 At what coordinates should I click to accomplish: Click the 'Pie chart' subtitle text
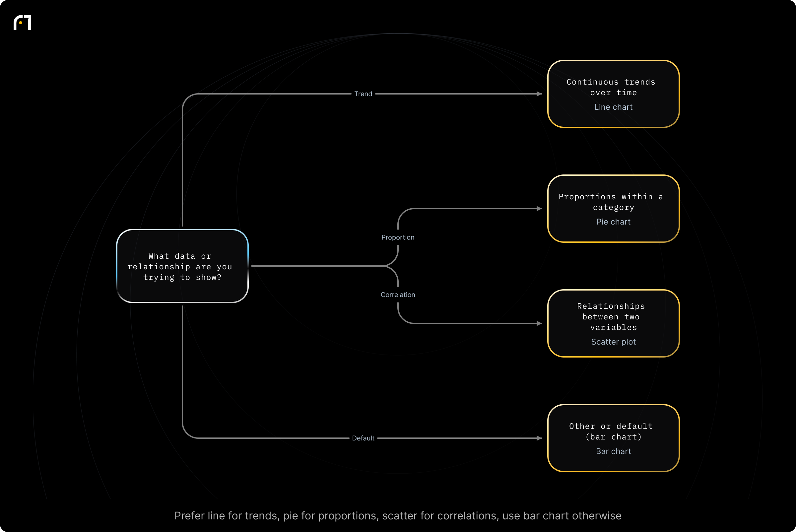coord(613,222)
